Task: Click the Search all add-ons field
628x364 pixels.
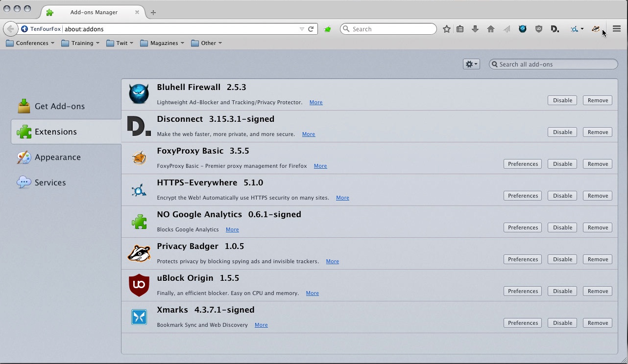Action: [554, 64]
